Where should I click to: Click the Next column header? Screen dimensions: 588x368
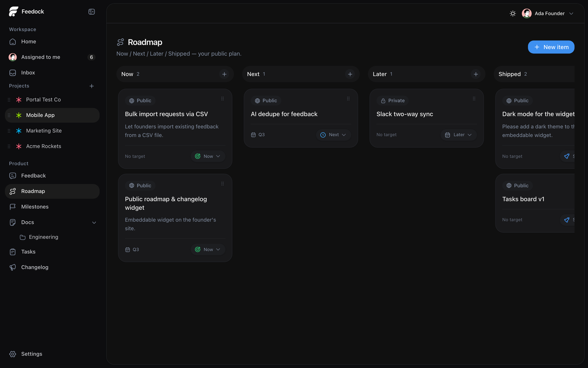tap(301, 74)
